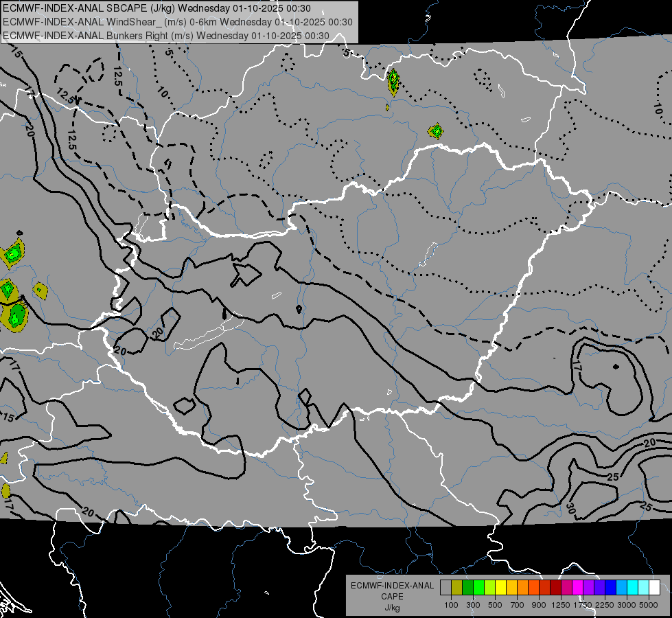Click the WindShear 0-6km header line
The width and height of the screenshot is (672, 618).
(178, 22)
